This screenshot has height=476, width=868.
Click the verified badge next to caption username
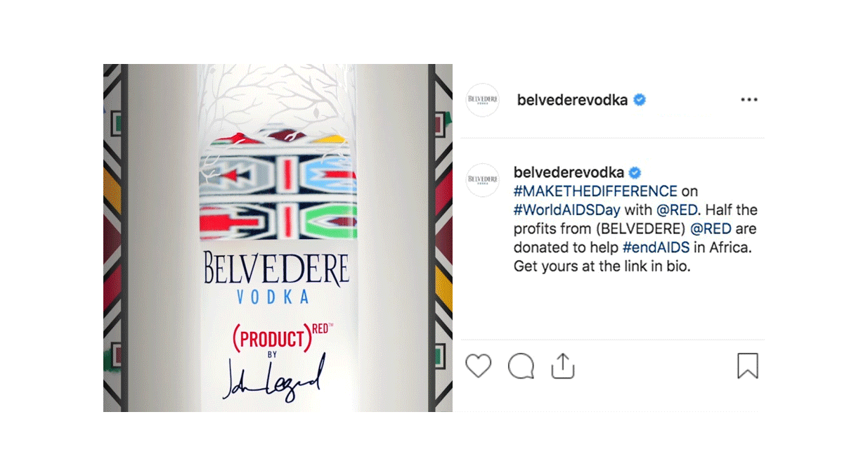click(x=635, y=172)
